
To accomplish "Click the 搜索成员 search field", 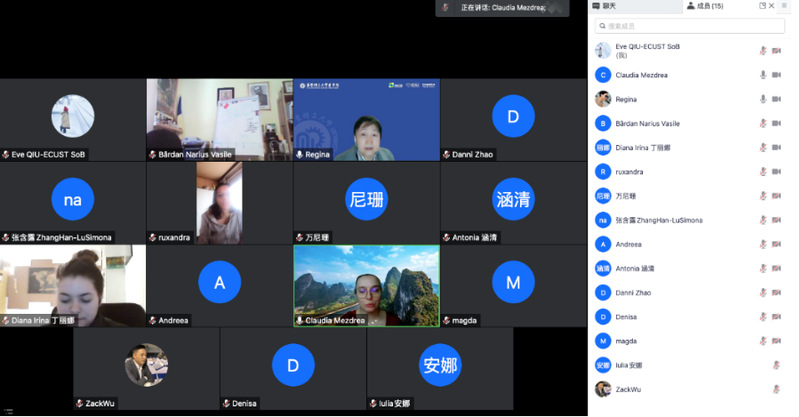I will 690,26.
